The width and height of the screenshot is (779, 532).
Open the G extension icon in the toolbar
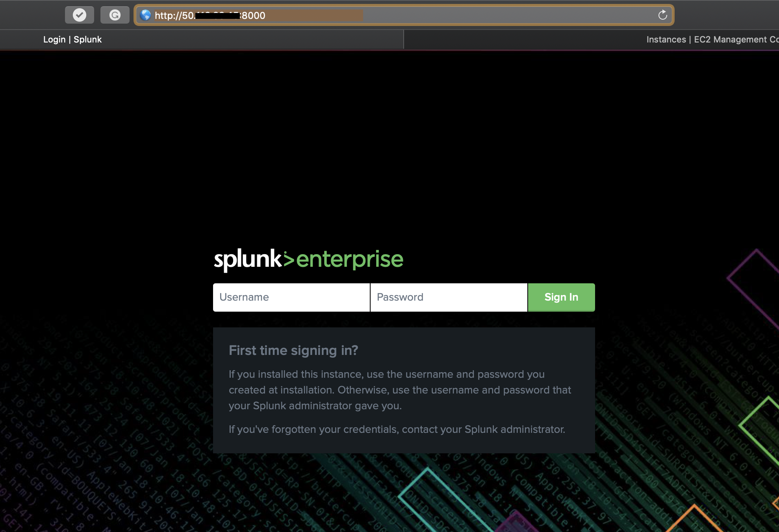click(x=115, y=15)
